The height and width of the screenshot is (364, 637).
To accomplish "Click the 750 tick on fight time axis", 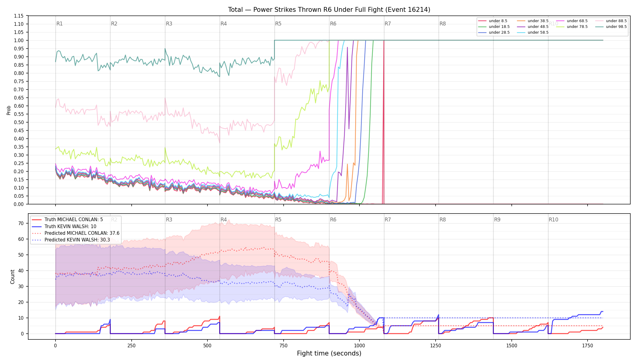I will [x=284, y=345].
